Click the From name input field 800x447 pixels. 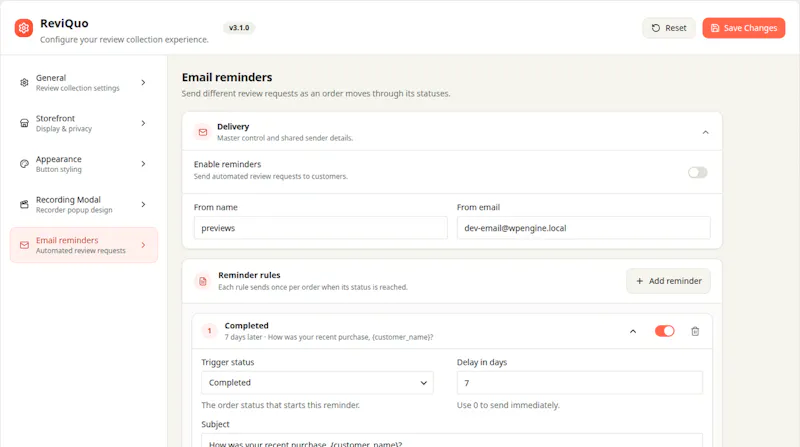[x=320, y=228]
